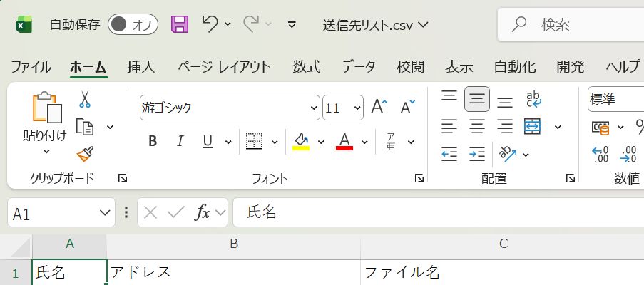Toggle Italic formatting
The height and width of the screenshot is (285, 644).
click(x=180, y=141)
